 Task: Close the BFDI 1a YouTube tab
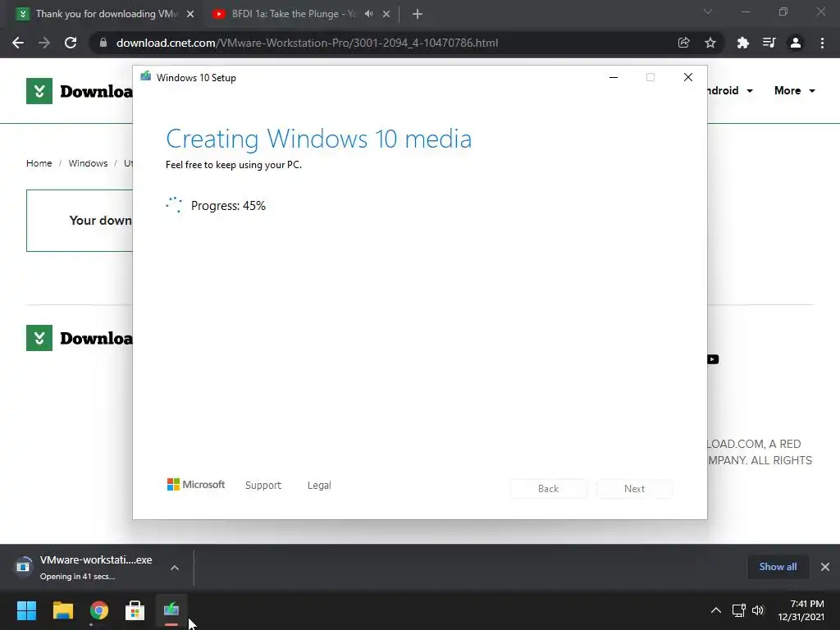pos(386,14)
